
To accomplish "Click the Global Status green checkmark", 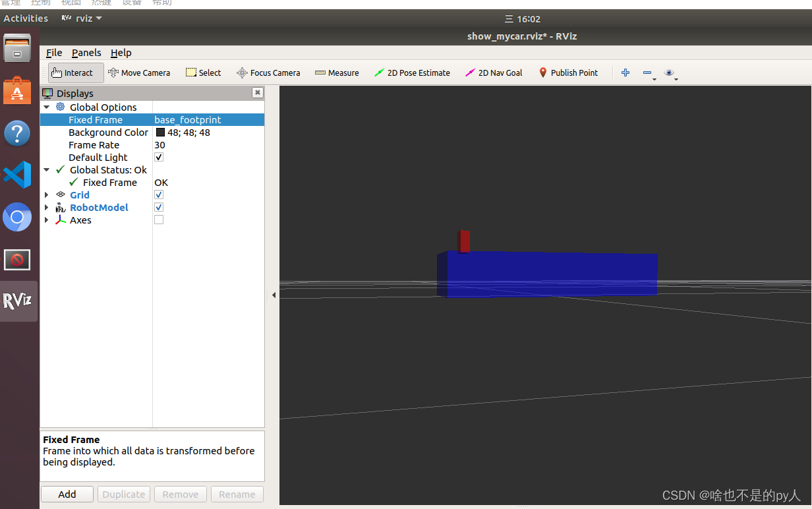I will coord(61,169).
